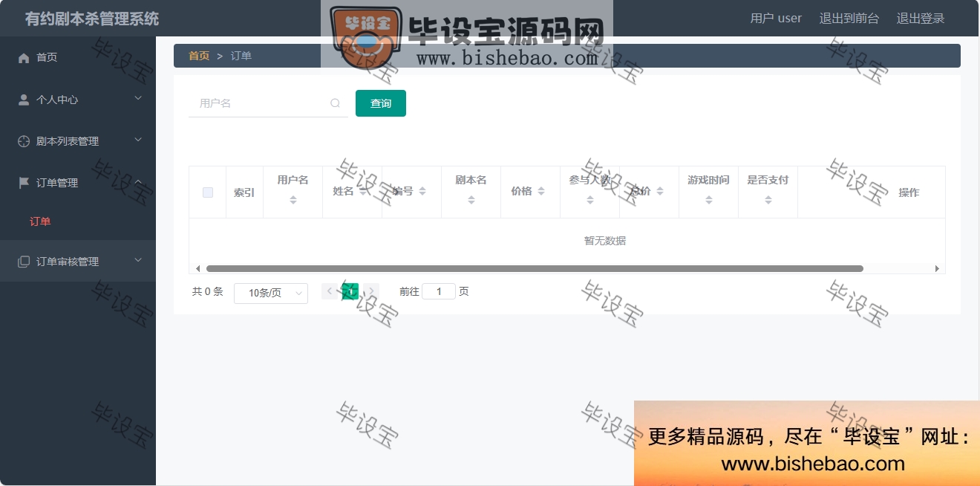The width and height of the screenshot is (980, 486).
Task: Click the crosshair icon for 剧本列表管理
Action: 24,141
